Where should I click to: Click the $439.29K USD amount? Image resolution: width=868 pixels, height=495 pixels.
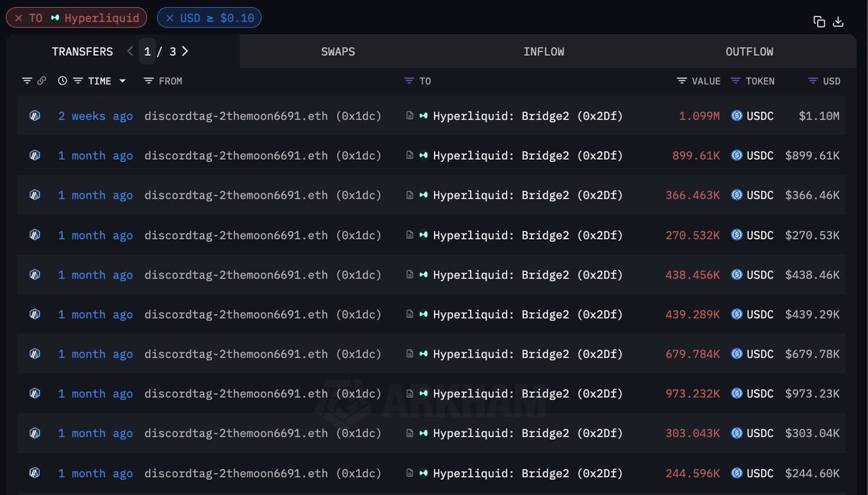[812, 315]
